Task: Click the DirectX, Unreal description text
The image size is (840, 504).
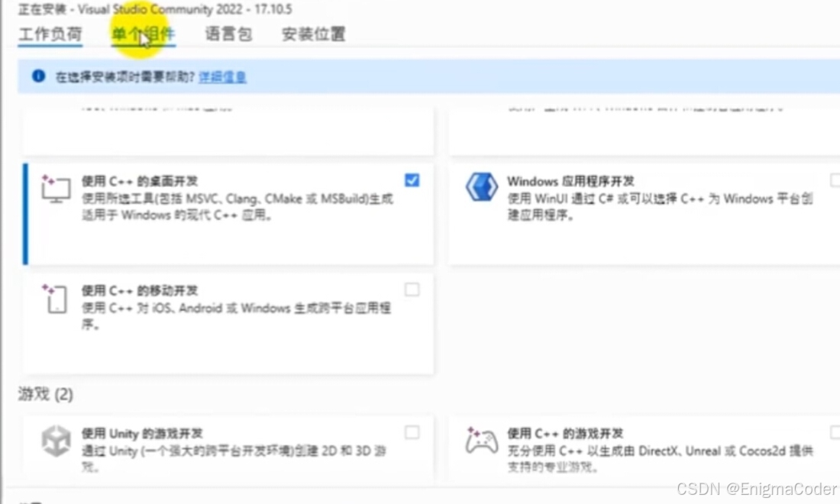Action: point(660,458)
